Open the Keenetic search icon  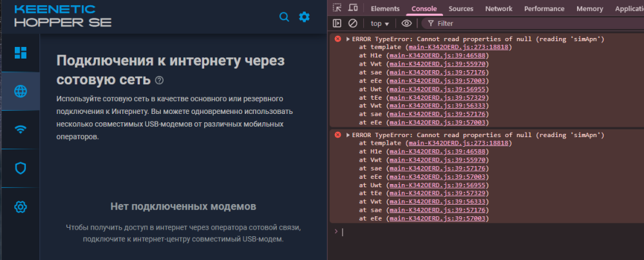[x=284, y=17]
